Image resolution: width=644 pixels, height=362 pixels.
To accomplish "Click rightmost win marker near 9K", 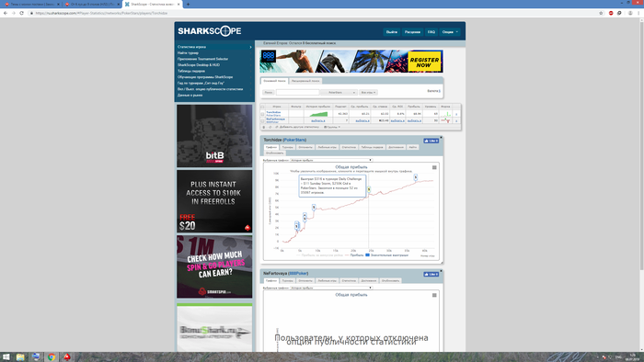I will pyautogui.click(x=416, y=177).
